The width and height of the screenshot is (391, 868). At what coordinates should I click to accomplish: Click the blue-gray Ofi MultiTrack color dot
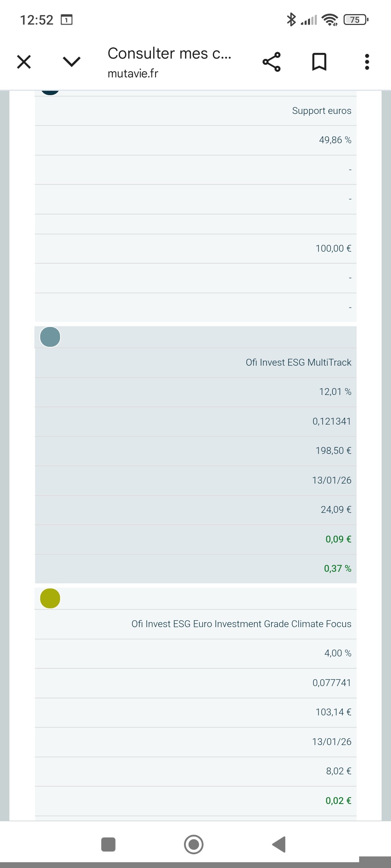50,337
